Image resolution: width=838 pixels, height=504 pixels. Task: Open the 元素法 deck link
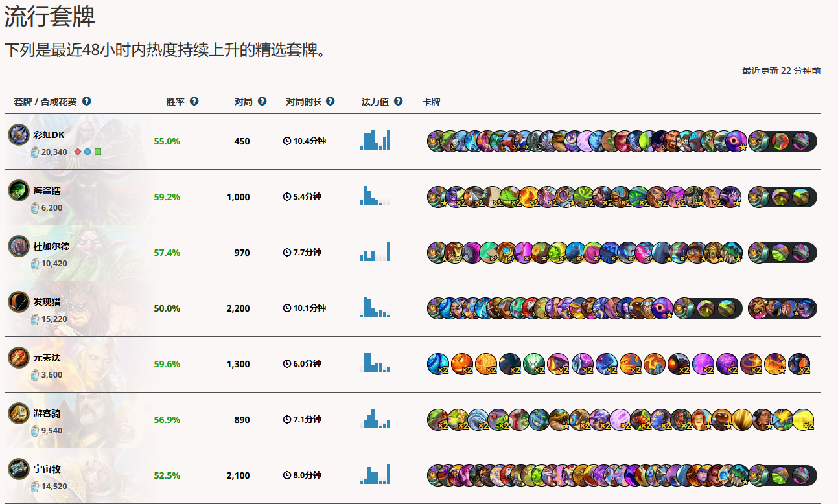coord(47,358)
